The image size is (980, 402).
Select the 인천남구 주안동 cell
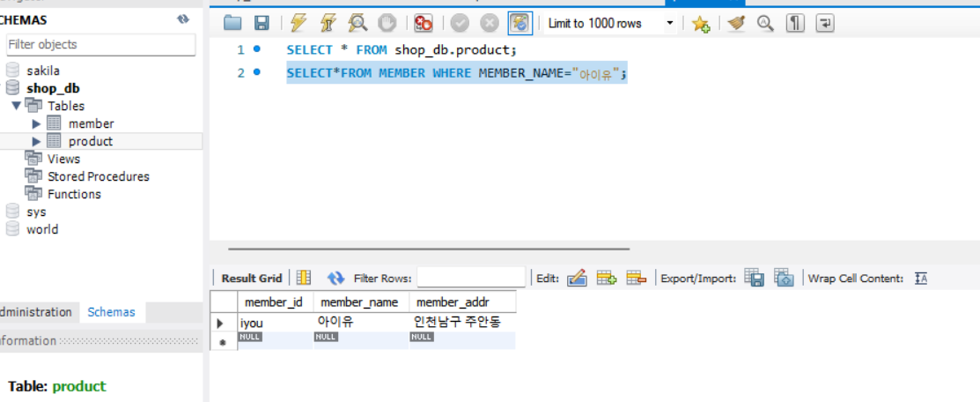click(x=462, y=323)
